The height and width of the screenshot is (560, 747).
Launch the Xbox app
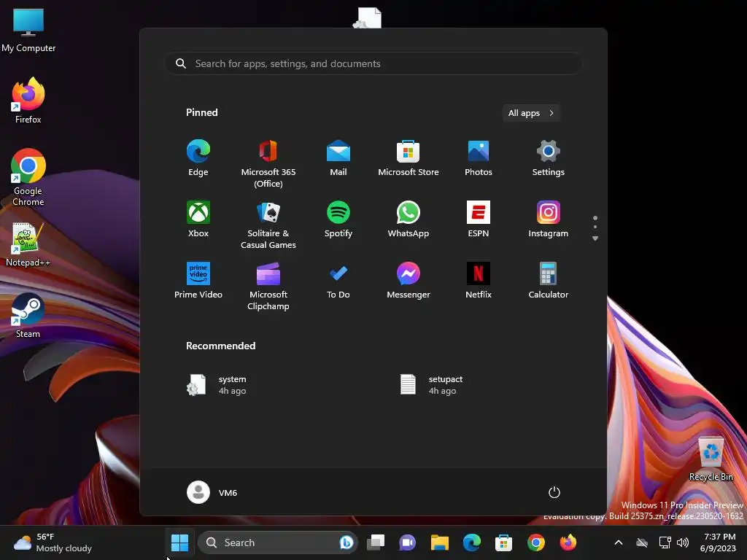click(198, 219)
